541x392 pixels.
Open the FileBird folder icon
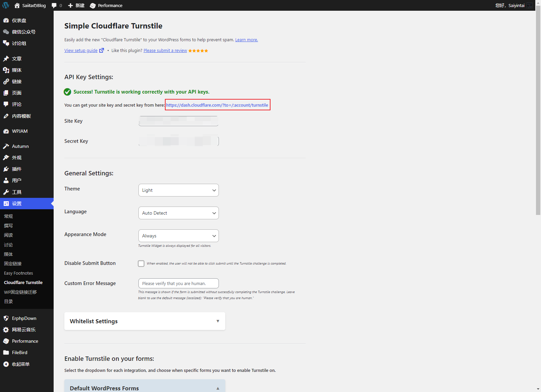6,352
